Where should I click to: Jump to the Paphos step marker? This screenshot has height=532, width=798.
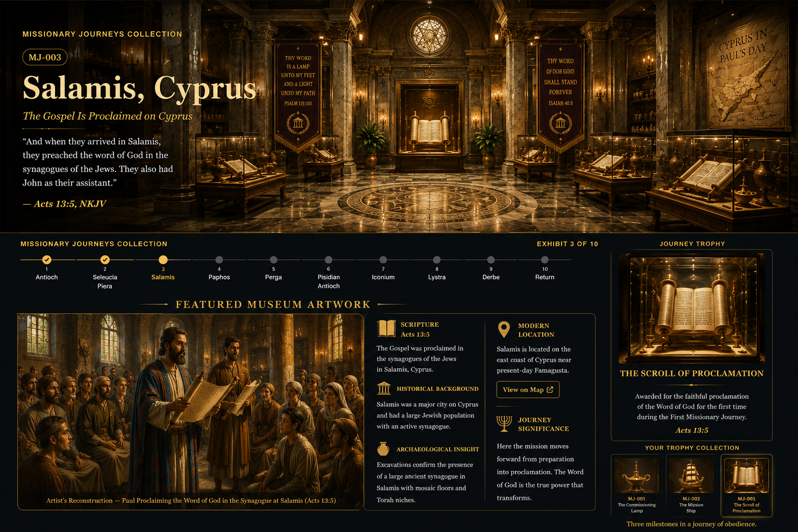click(219, 259)
